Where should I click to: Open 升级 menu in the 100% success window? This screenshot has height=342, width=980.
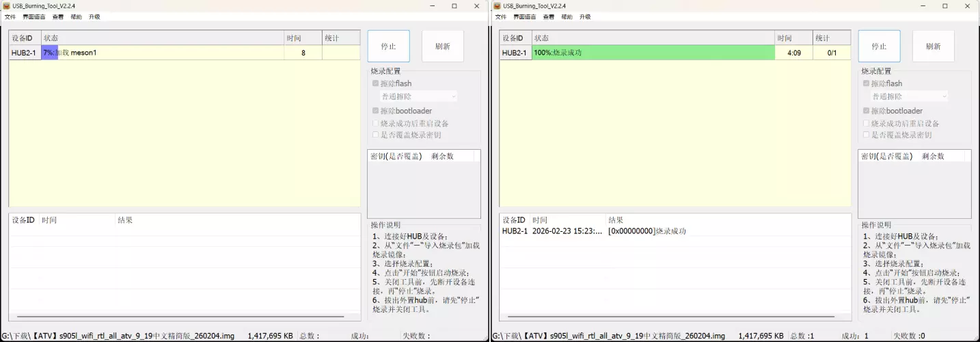tap(585, 16)
